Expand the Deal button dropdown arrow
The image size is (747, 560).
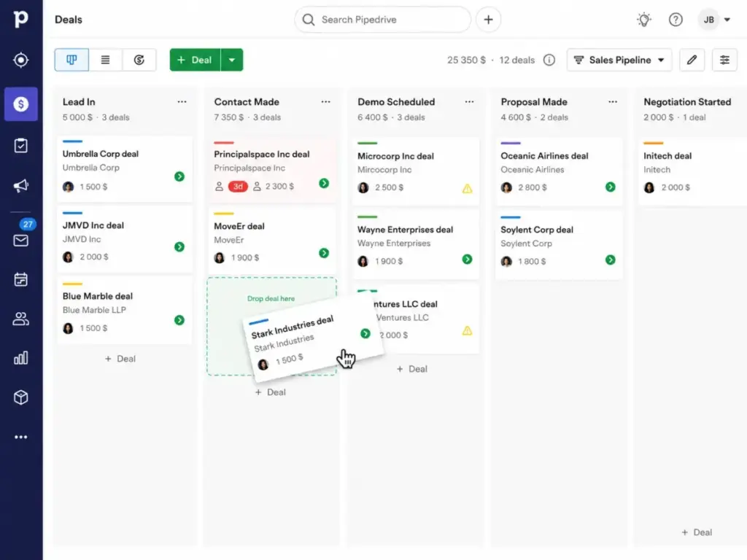232,60
